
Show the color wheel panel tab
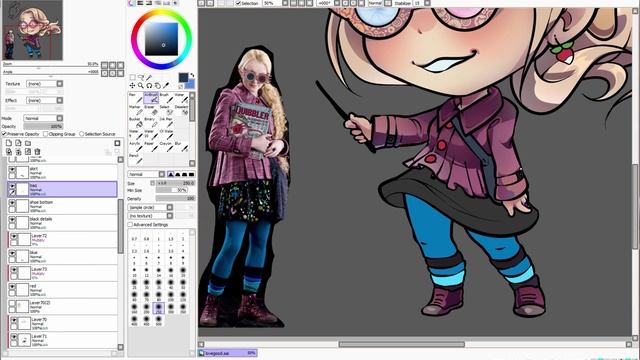pos(131,3)
